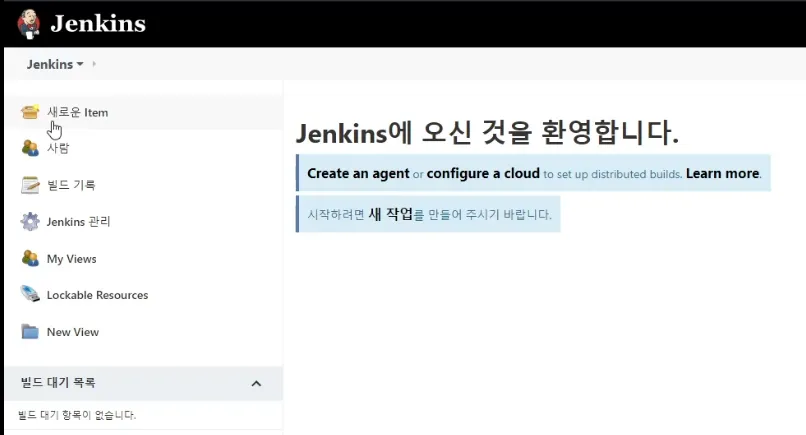Viewport: 806px width, 435px height.
Task: Click the New View folder icon
Action: tap(30, 332)
